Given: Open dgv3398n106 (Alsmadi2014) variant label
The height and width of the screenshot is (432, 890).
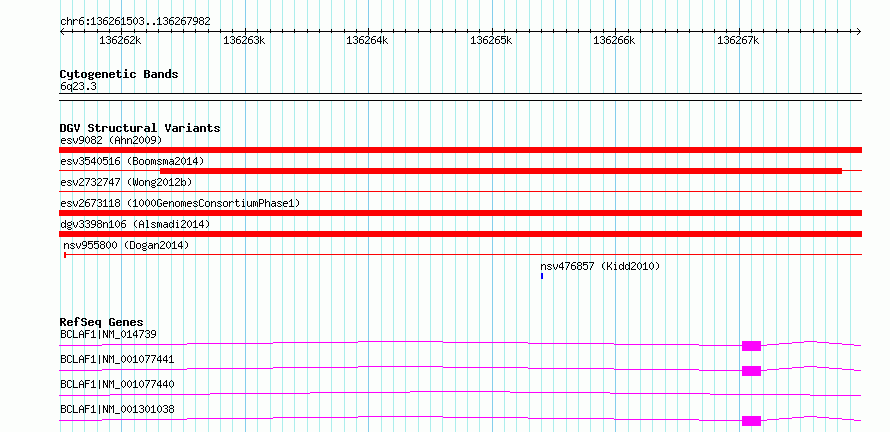Looking at the screenshot, I should [135, 224].
